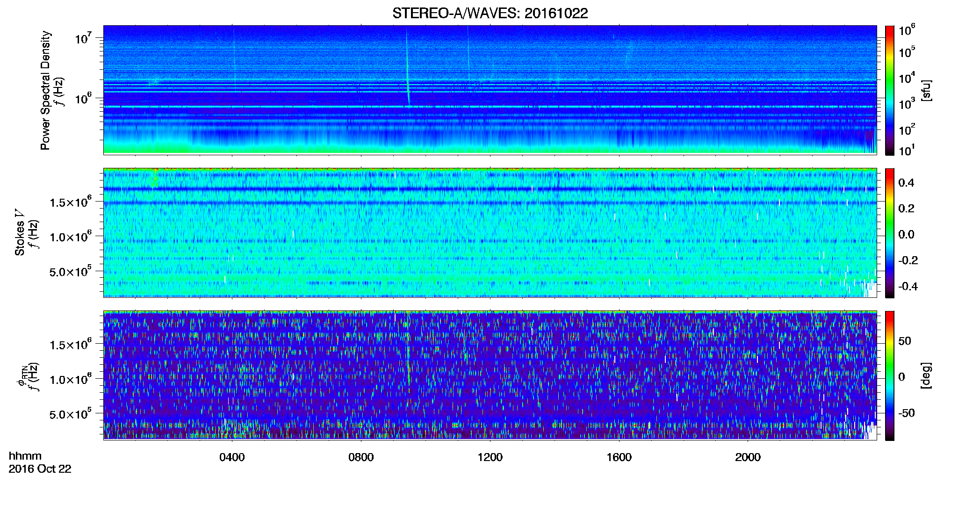Click the 10^3 value on sfu color scale
The width and height of the screenshot is (980, 505).
907,104
